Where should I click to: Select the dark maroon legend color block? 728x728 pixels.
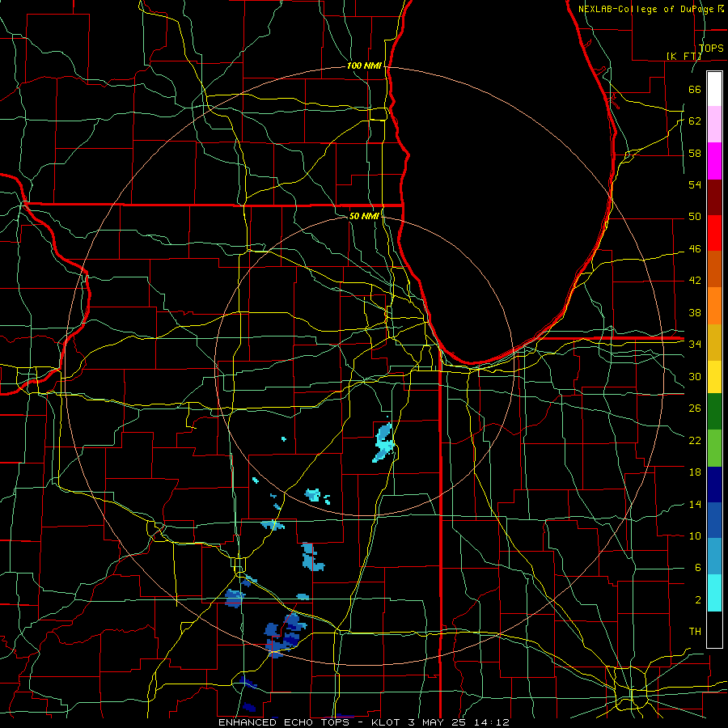[x=714, y=197]
